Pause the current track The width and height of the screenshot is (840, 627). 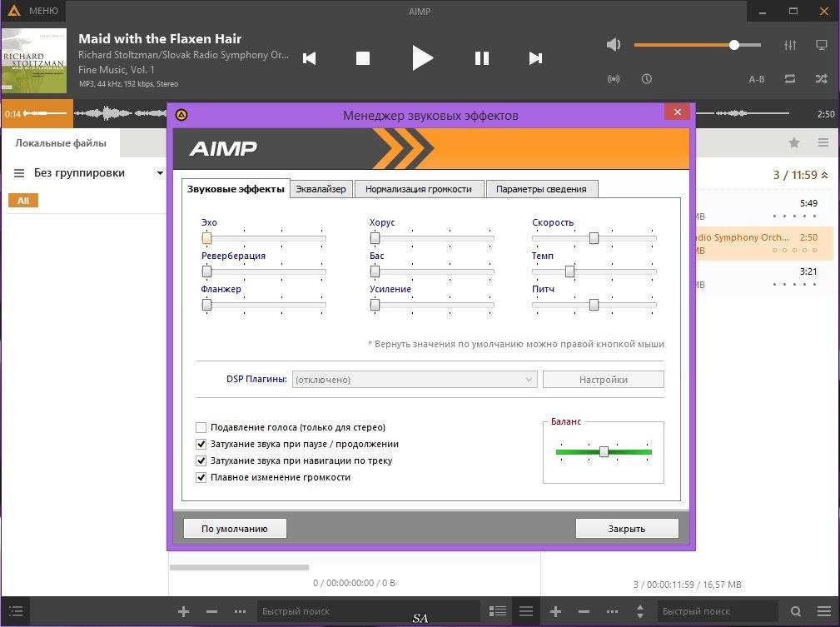[482, 58]
